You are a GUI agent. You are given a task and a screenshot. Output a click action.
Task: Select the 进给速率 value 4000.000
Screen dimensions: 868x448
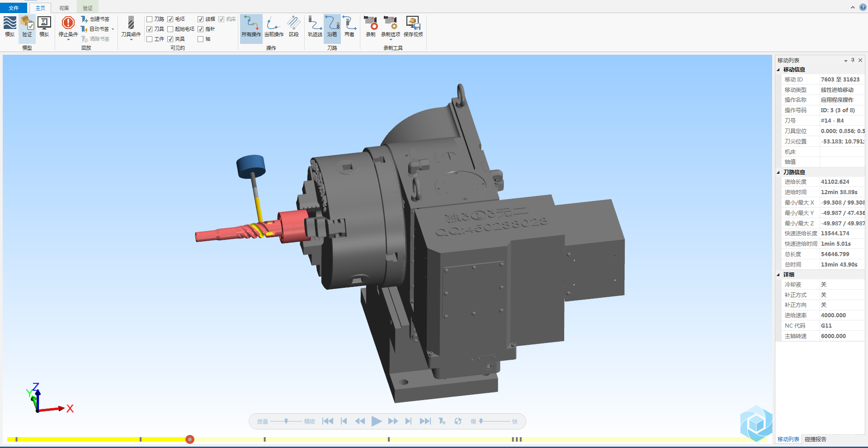(834, 315)
